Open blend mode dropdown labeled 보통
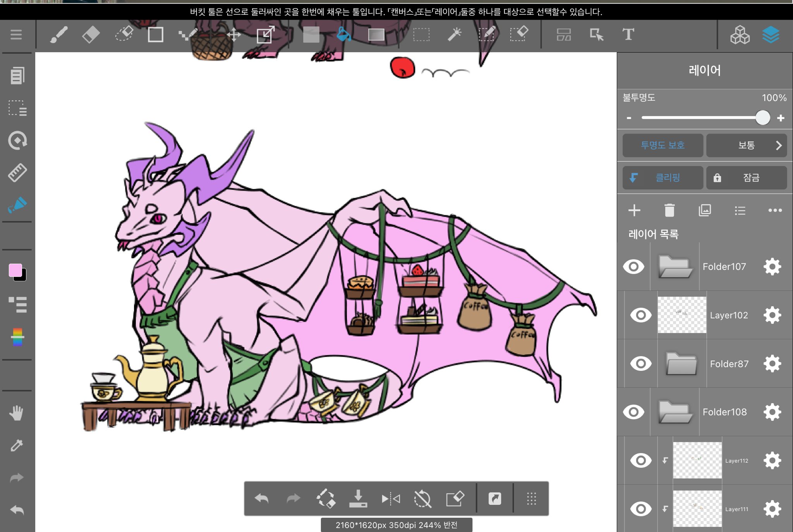Image resolution: width=793 pixels, height=532 pixels. pyautogui.click(x=746, y=146)
